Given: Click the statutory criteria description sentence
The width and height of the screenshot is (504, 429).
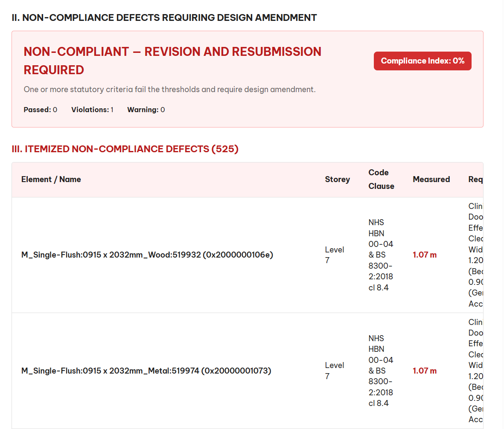Looking at the screenshot, I should [170, 89].
